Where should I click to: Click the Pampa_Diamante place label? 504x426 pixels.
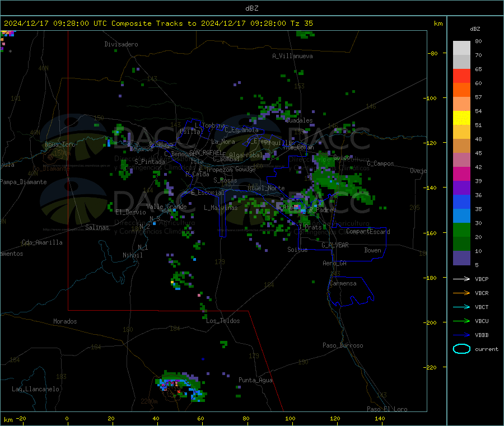pyautogui.click(x=24, y=182)
